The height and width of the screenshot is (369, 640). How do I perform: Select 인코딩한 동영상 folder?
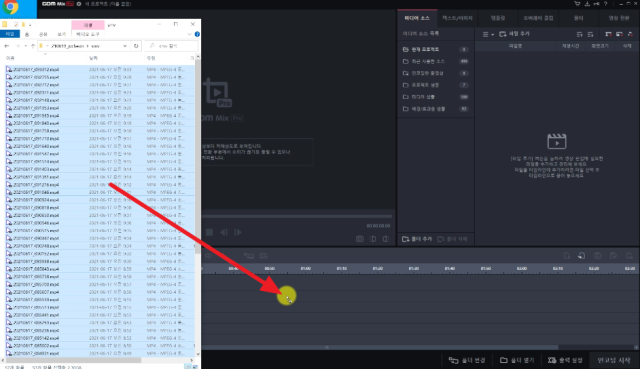tap(435, 73)
